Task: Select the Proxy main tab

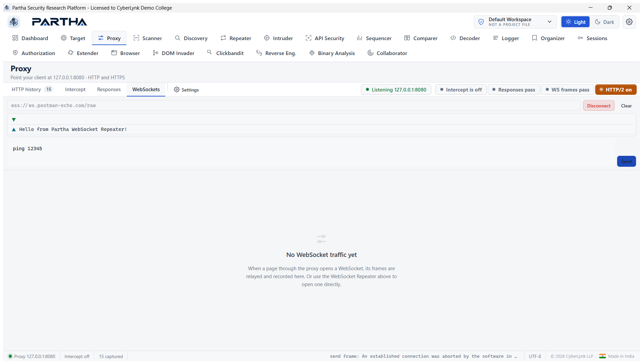Action: (109, 38)
